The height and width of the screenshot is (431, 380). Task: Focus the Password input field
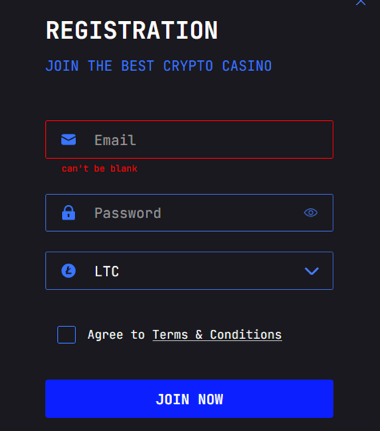pyautogui.click(x=189, y=213)
